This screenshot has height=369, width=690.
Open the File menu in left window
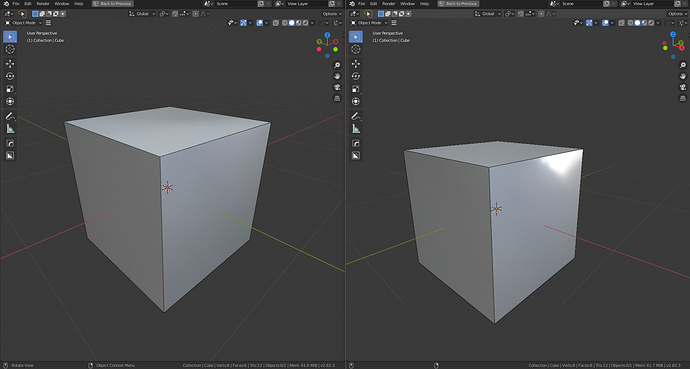(16, 4)
